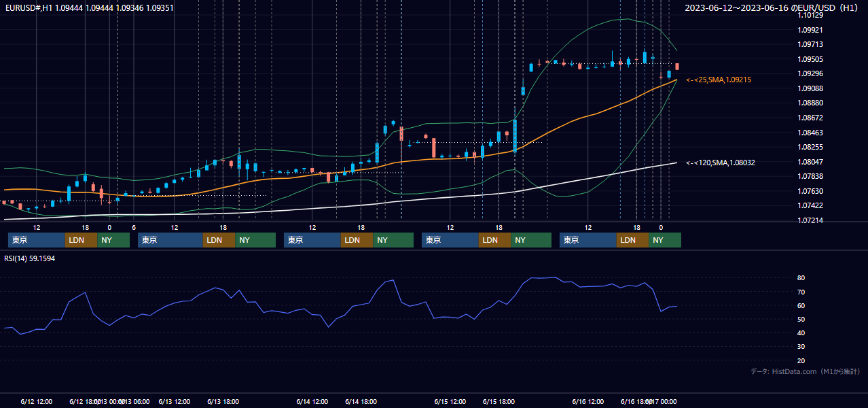Screen dimensions: 868x408
Task: Click the NY session block for 6/14
Action: [393, 240]
